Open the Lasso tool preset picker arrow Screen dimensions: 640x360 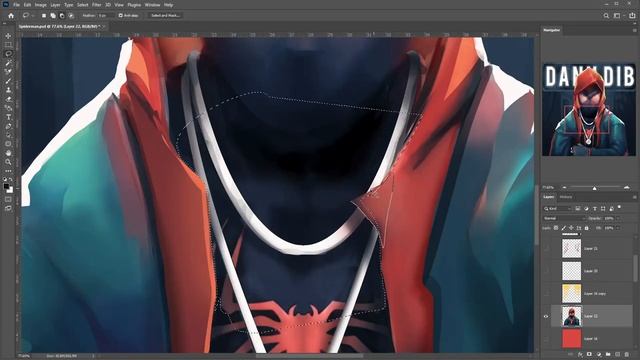click(x=32, y=16)
